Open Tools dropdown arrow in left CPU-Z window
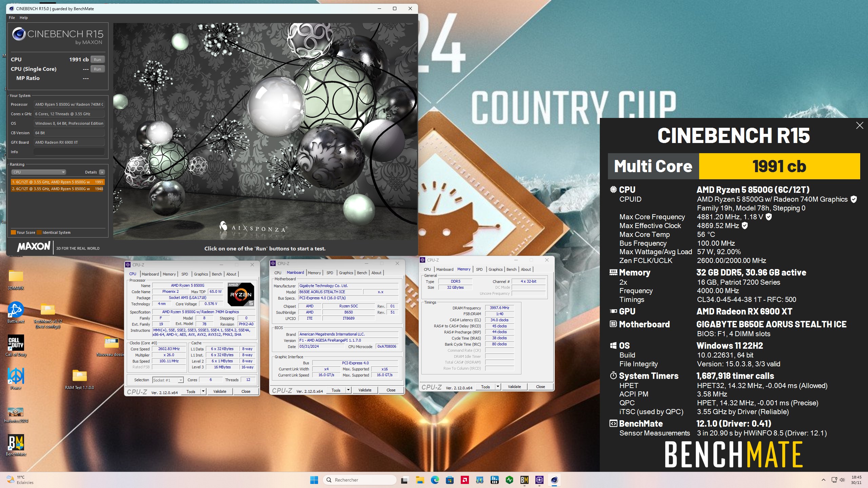The image size is (868, 488). click(x=203, y=391)
